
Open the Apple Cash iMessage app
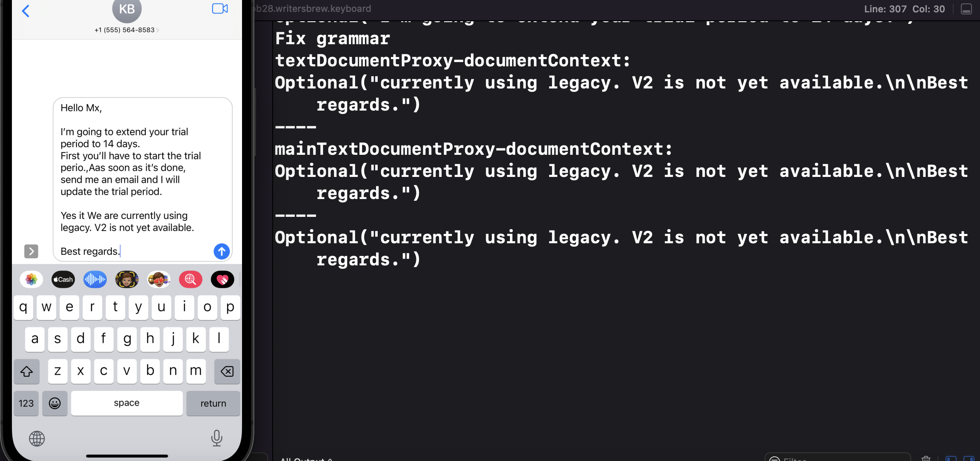coord(63,279)
